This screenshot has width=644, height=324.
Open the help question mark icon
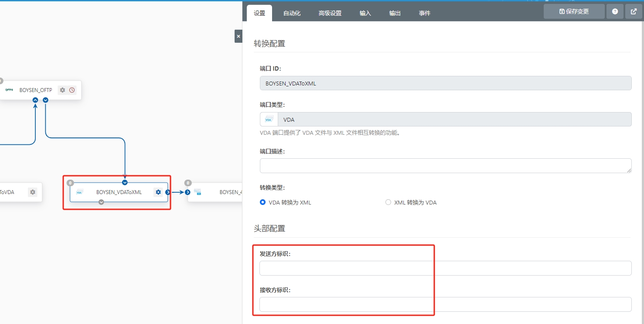coord(615,12)
